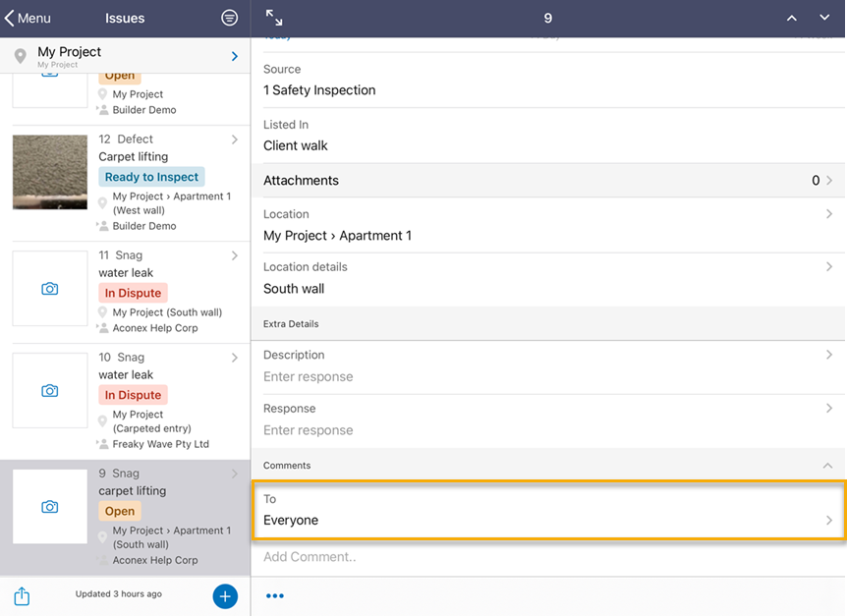The height and width of the screenshot is (616, 847).
Task: Open the To Everyone recipient selector
Action: pyautogui.click(x=547, y=510)
